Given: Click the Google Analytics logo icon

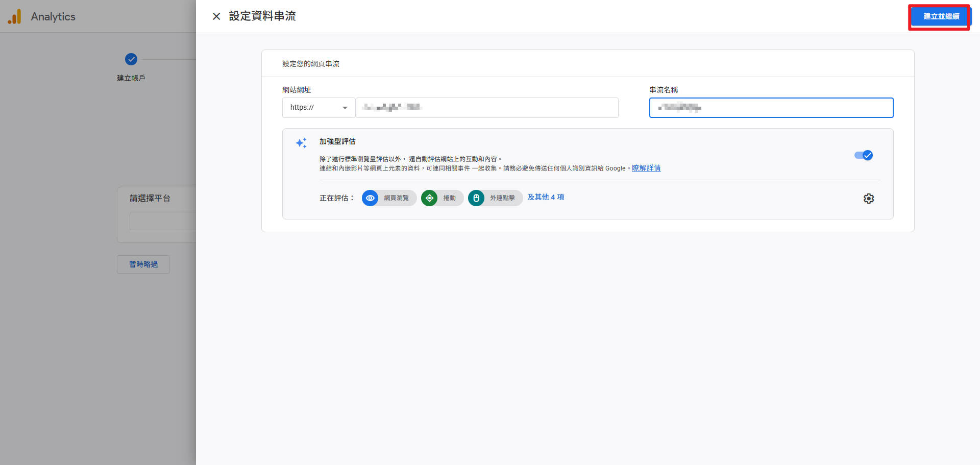Looking at the screenshot, I should [x=15, y=16].
